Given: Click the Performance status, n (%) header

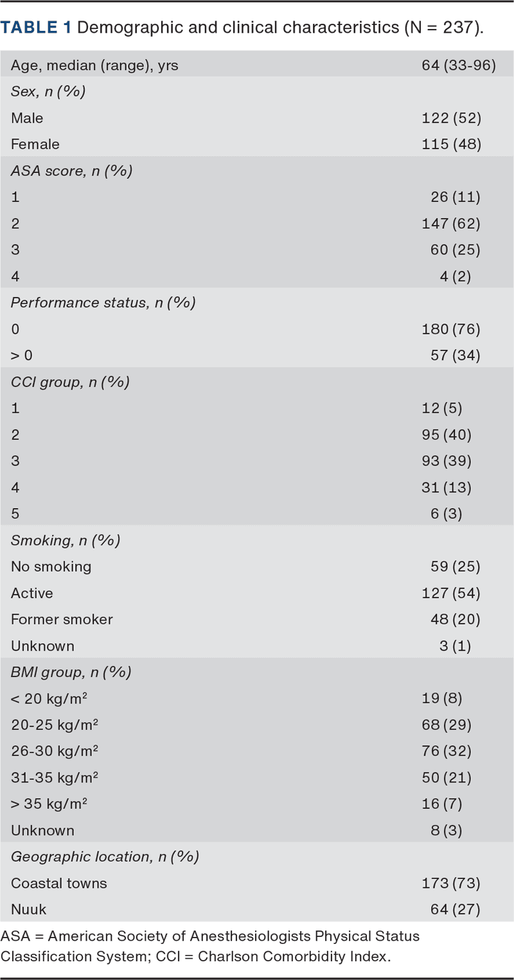Looking at the screenshot, I should tap(103, 302).
